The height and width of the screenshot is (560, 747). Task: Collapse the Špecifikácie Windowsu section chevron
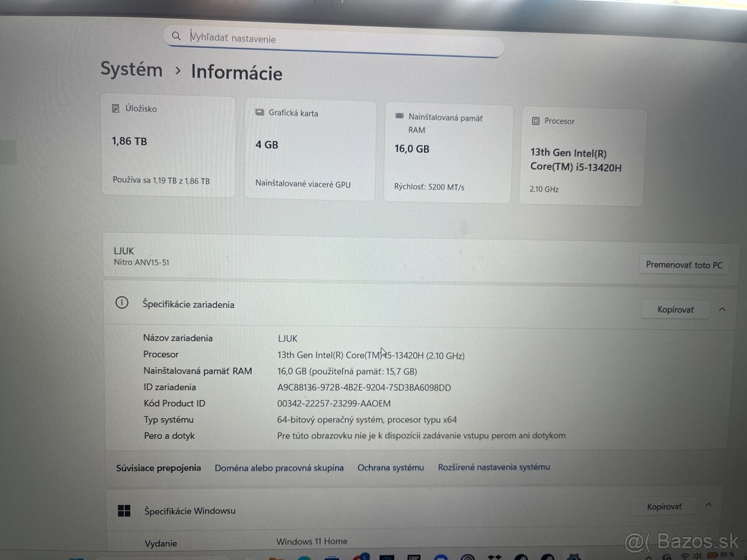(x=708, y=506)
